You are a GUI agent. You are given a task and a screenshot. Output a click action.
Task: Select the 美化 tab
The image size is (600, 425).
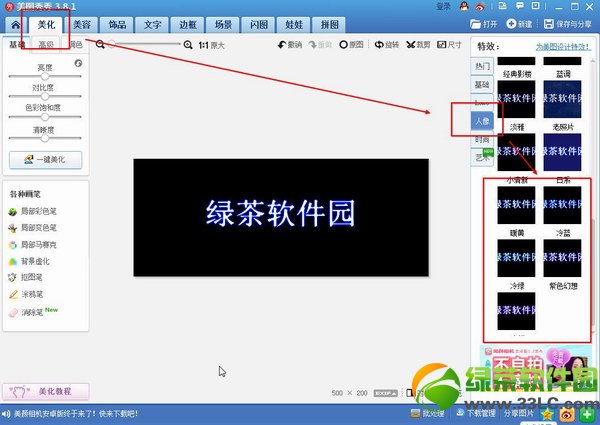click(46, 25)
